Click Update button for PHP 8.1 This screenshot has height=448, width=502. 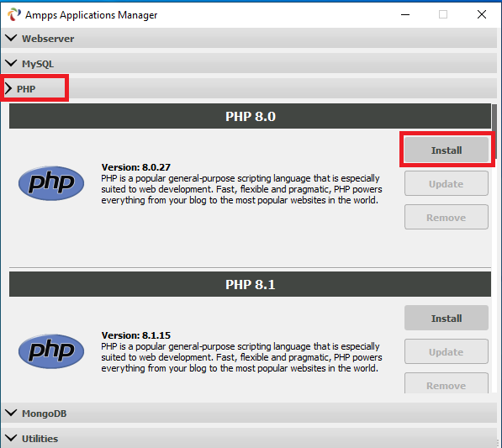pos(447,351)
